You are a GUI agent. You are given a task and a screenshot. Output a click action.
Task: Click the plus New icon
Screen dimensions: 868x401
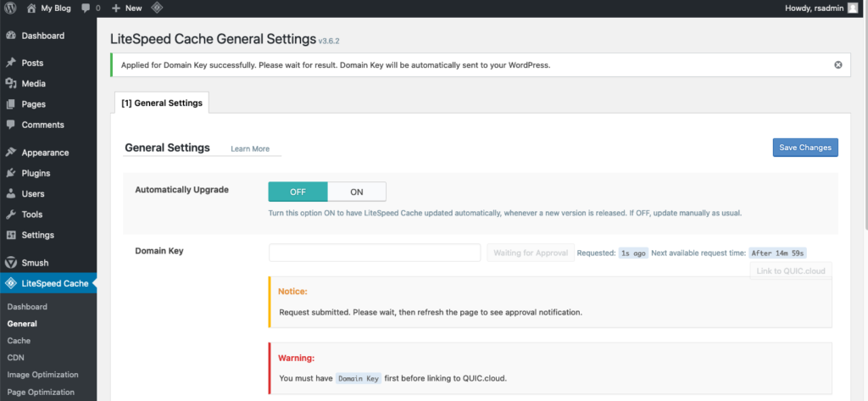pos(115,8)
